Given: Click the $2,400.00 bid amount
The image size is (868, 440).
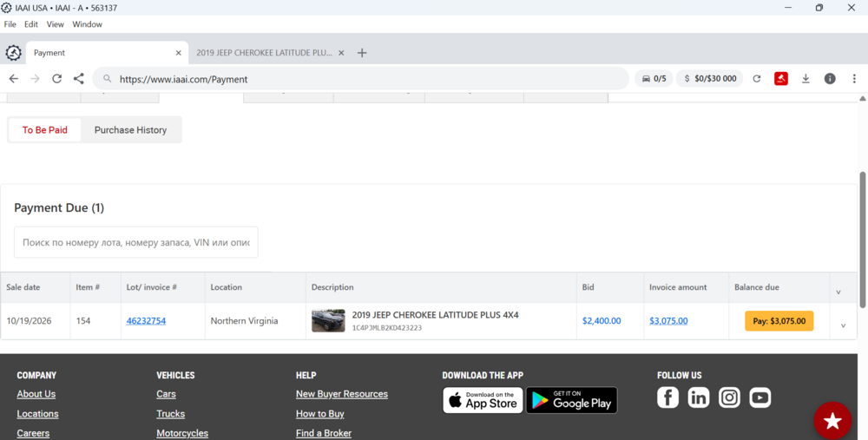Looking at the screenshot, I should (x=602, y=321).
